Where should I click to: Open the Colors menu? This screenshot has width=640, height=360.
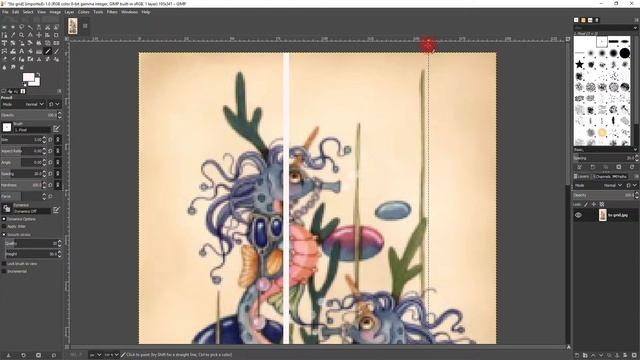[84, 12]
